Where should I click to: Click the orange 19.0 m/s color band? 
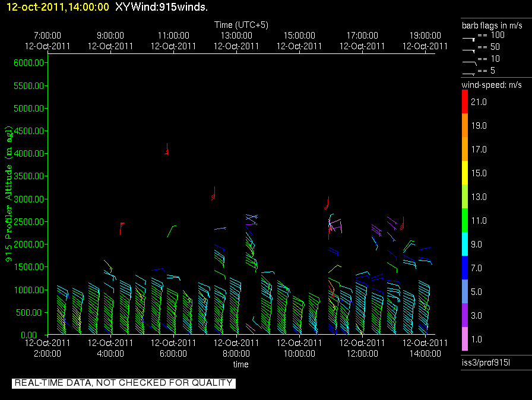point(464,125)
